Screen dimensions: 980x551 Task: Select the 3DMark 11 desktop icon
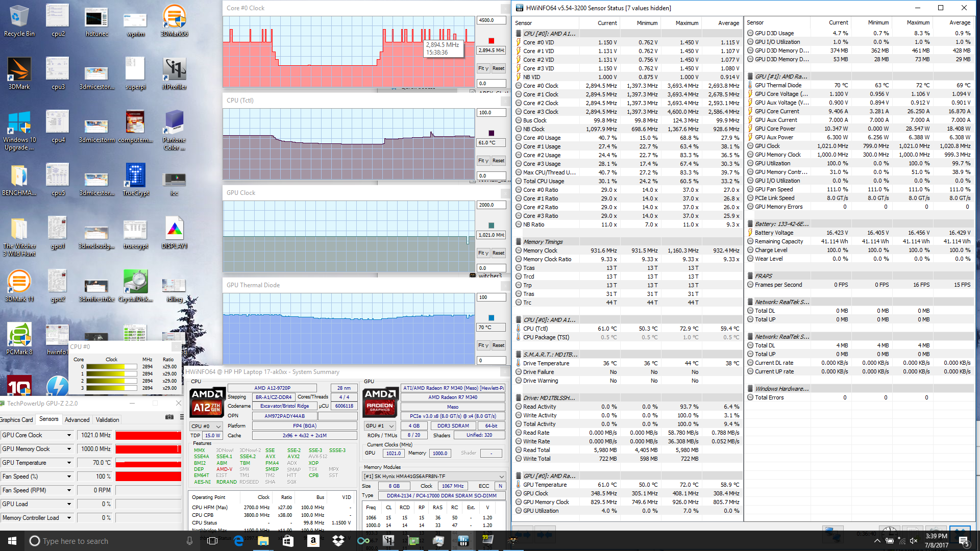coord(19,286)
